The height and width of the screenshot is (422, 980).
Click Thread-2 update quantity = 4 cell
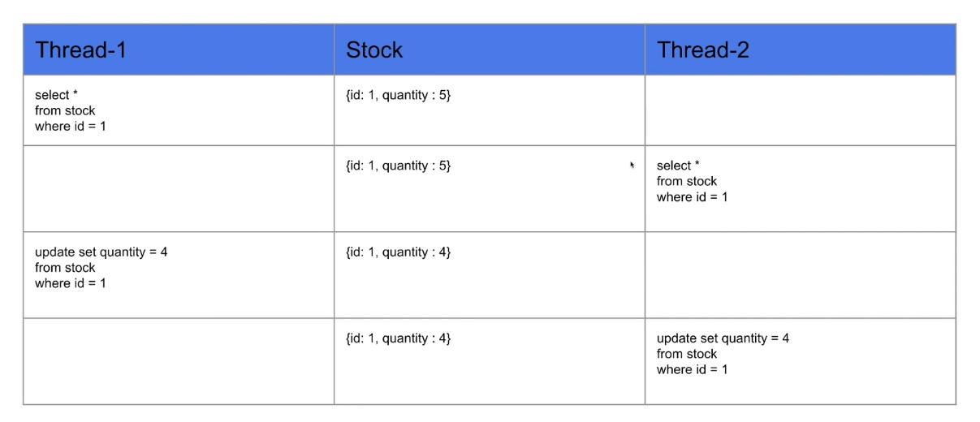click(801, 361)
